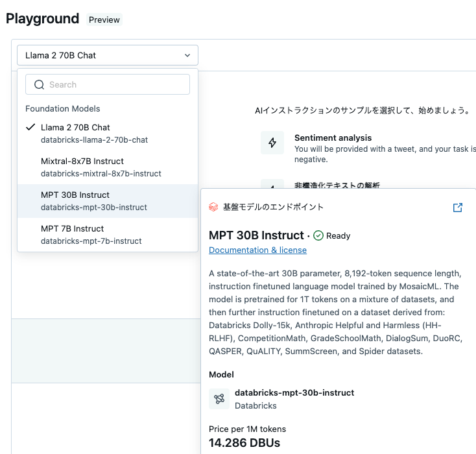This screenshot has width=476, height=454.
Task: Click the magnifier icon in search box
Action: (x=39, y=84)
